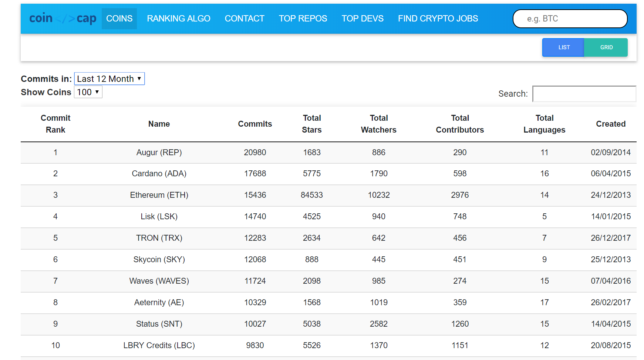The height and width of the screenshot is (360, 644).
Task: Click Status total stars 5038
Action: pyautogui.click(x=312, y=324)
